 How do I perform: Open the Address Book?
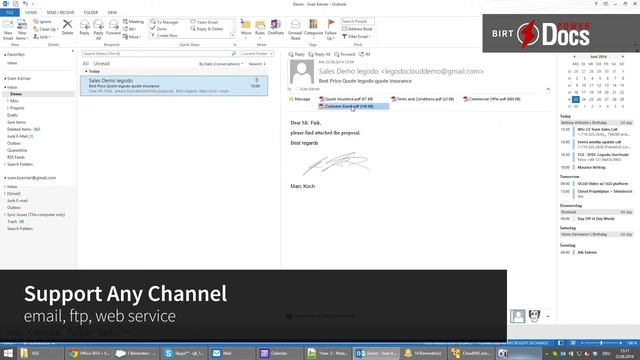[x=358, y=29]
